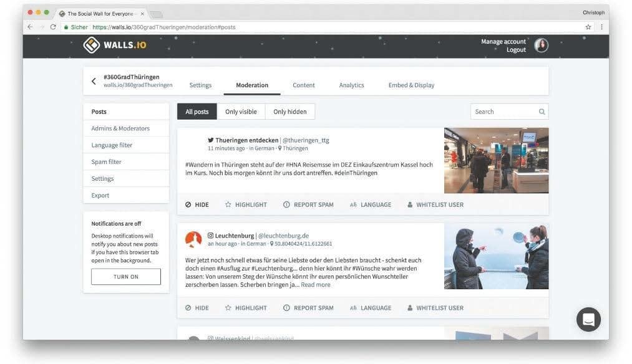Viewport: 632px width, 364px height.
Task: Click the user avatar in the header
Action: tap(541, 45)
